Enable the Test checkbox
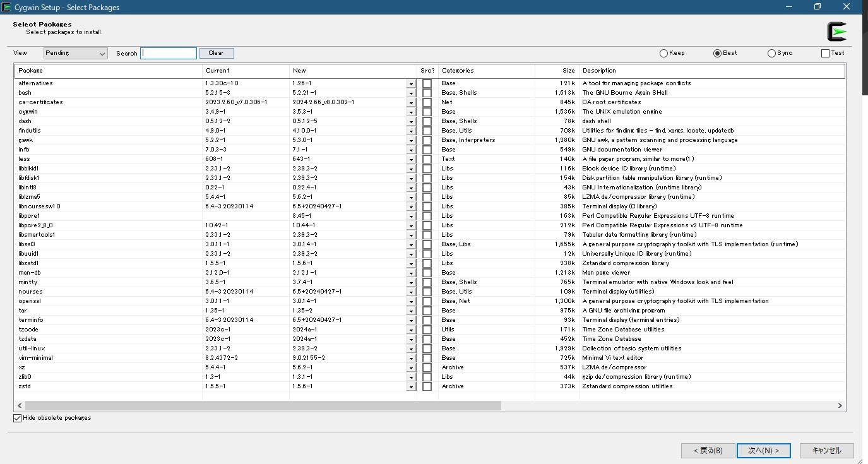The width and height of the screenshot is (868, 464). tap(825, 54)
